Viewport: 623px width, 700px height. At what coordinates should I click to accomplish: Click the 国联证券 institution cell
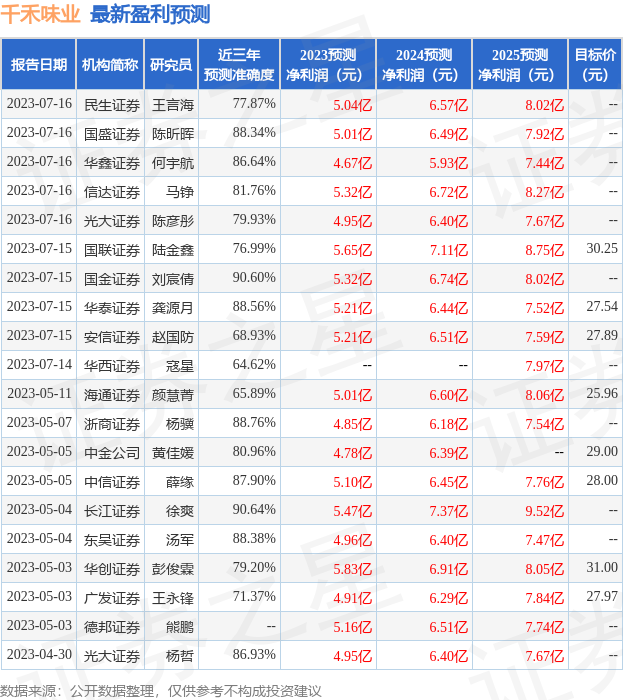pos(112,250)
